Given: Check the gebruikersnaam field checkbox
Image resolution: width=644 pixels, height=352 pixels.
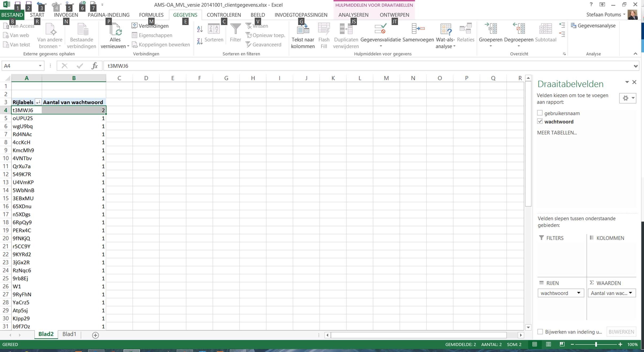Looking at the screenshot, I should [x=540, y=113].
